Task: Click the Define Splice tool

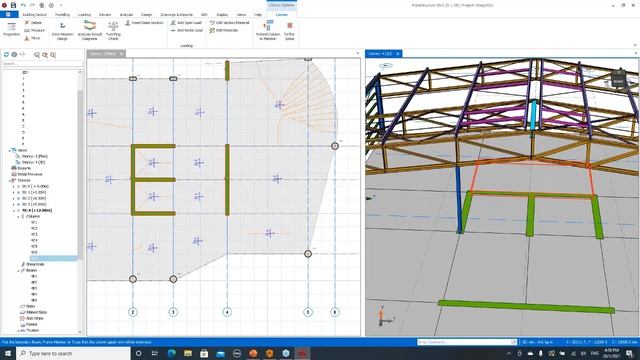Action: (289, 31)
